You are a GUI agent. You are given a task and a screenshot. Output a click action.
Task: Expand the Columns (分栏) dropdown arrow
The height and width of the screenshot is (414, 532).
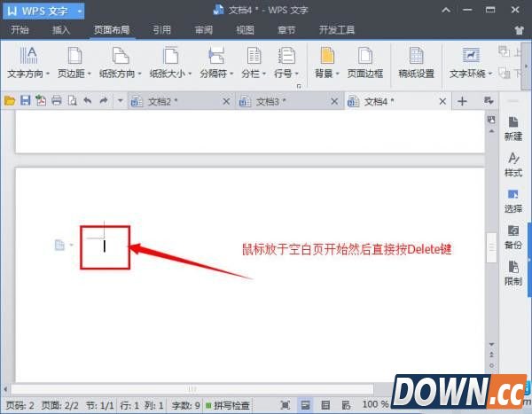click(264, 74)
